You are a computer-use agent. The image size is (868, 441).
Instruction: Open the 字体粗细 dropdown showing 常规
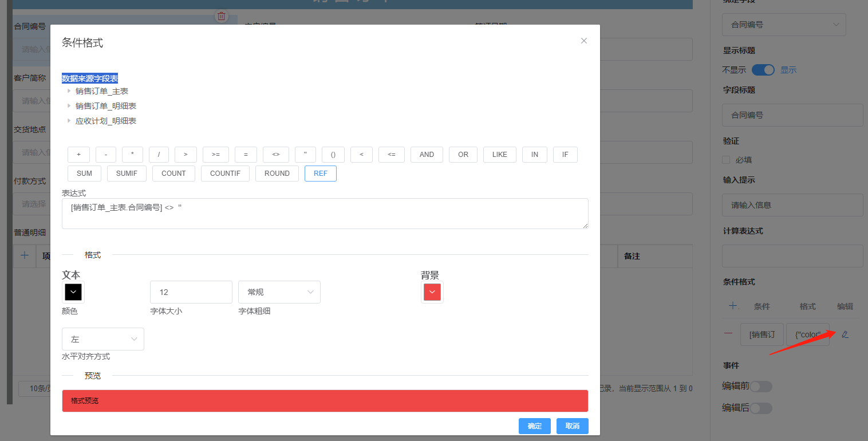pos(279,292)
